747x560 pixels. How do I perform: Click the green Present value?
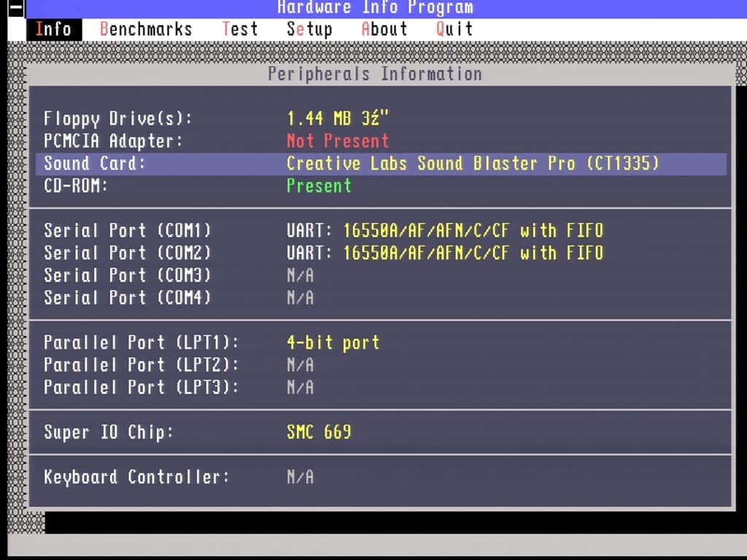click(x=320, y=186)
